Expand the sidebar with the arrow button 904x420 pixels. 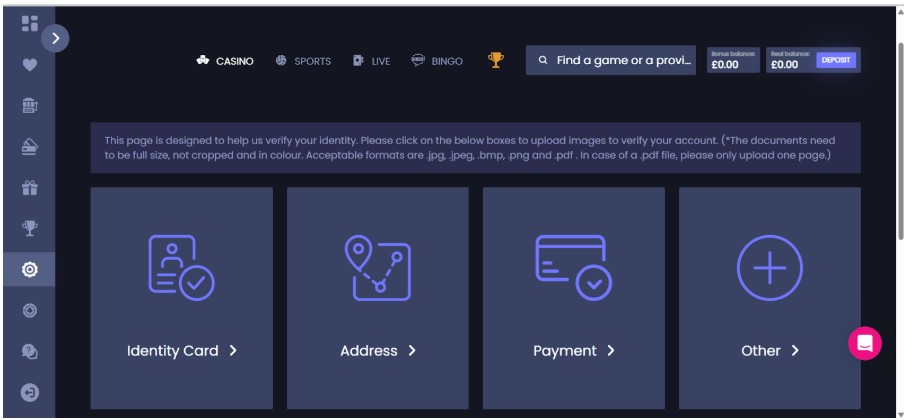click(x=56, y=39)
